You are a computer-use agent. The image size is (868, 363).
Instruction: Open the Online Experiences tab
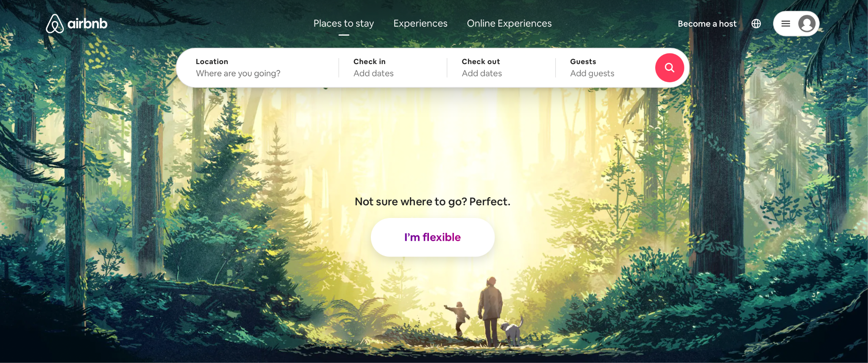[509, 23]
